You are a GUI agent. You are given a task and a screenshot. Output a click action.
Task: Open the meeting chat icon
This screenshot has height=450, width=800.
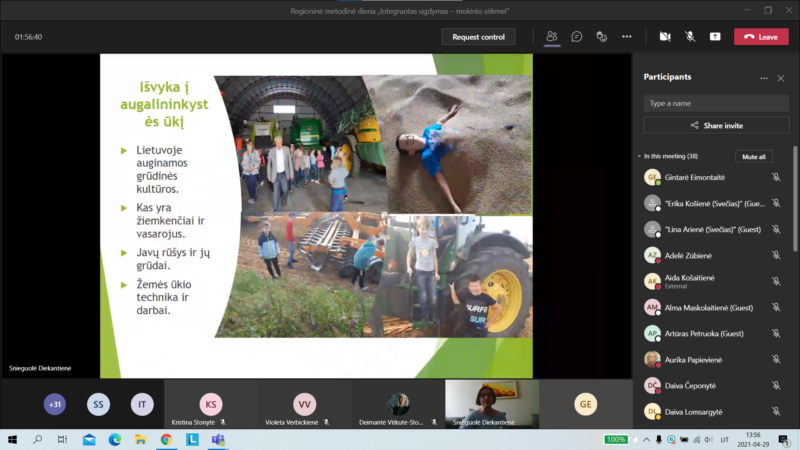(577, 37)
